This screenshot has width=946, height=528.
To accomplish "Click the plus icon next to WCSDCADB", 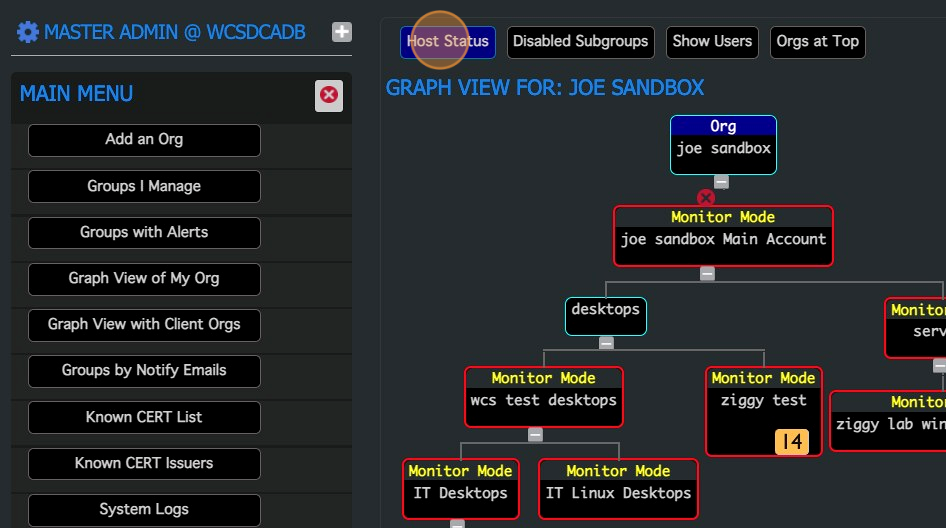I will 342,32.
